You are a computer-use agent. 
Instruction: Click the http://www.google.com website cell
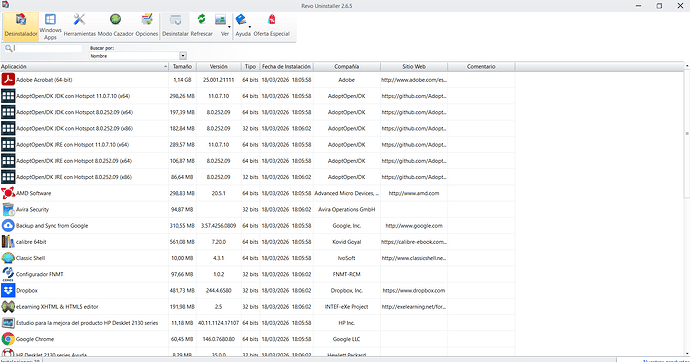(414, 226)
